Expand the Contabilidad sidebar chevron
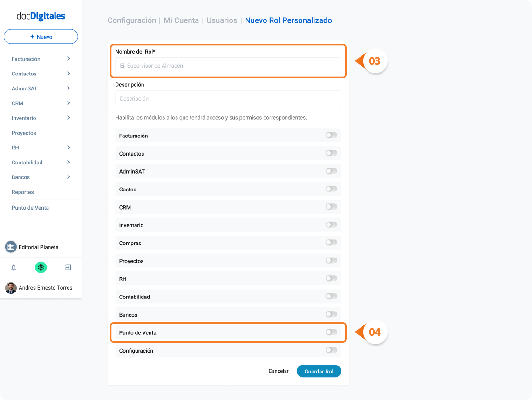 click(68, 162)
